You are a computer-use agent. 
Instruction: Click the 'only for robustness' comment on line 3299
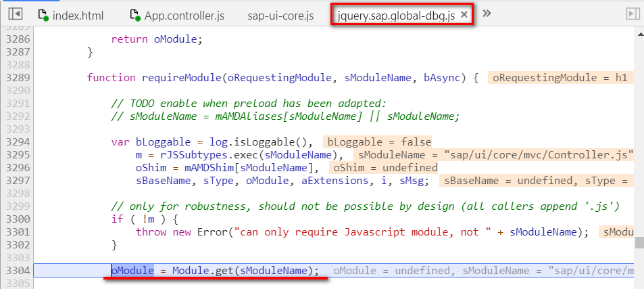click(365, 206)
